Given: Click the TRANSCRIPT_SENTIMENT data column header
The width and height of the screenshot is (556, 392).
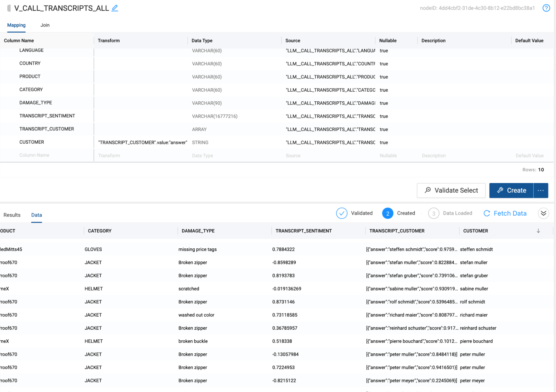Looking at the screenshot, I should click(x=303, y=231).
